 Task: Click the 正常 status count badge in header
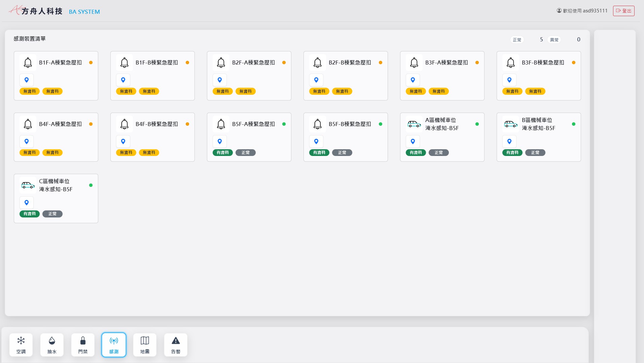coord(517,40)
